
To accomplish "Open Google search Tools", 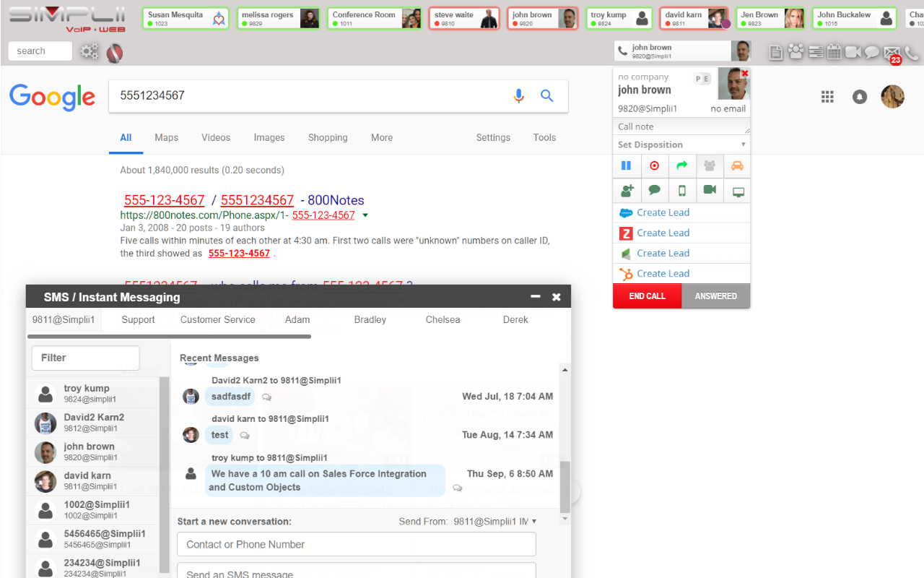I will [544, 137].
